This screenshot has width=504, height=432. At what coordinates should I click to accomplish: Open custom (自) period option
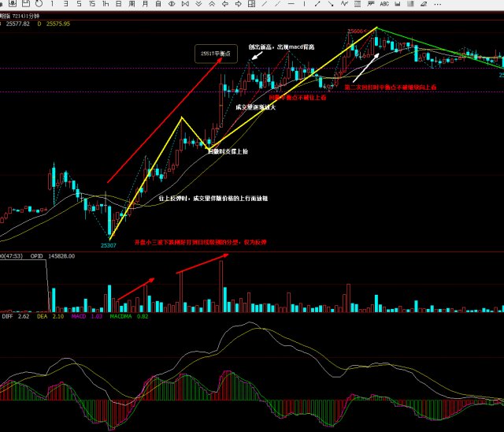(159, 4)
